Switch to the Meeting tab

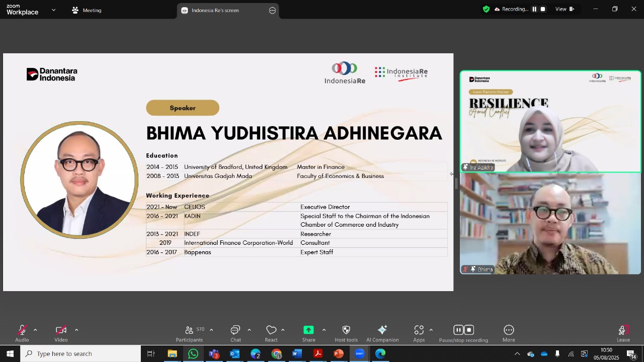coord(87,10)
